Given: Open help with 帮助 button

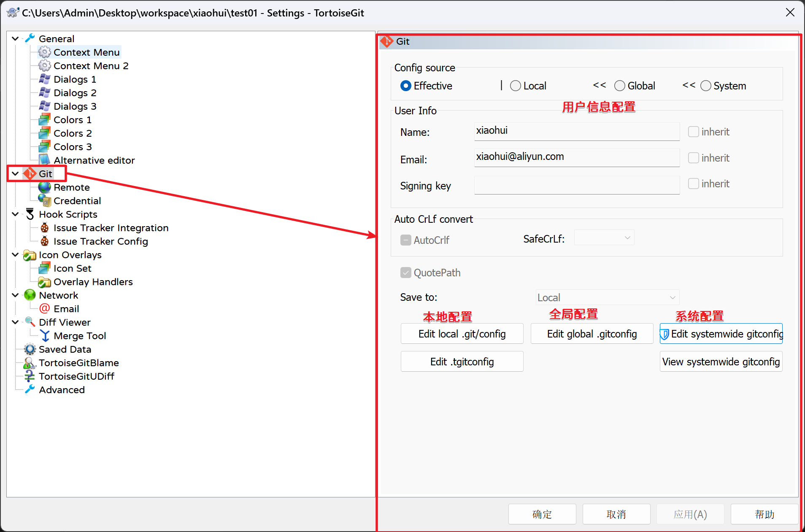Looking at the screenshot, I should tap(764, 514).
